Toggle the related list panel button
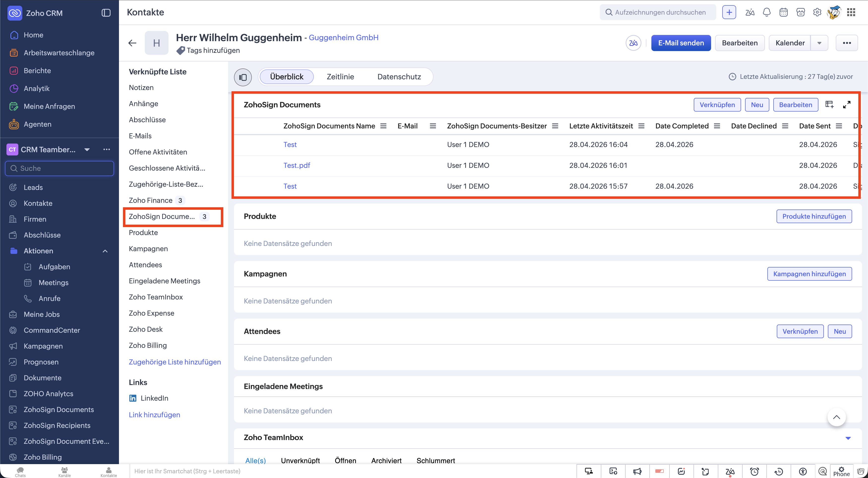Image resolution: width=868 pixels, height=478 pixels. point(243,77)
